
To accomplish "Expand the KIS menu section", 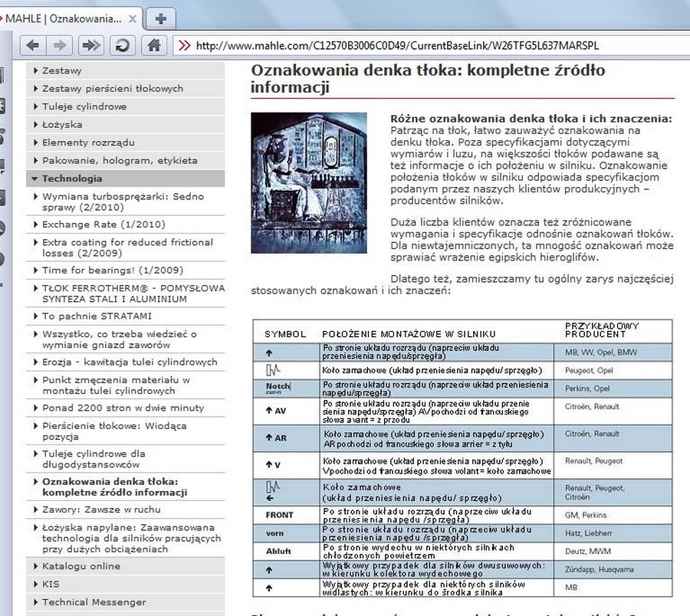I will tap(126, 585).
